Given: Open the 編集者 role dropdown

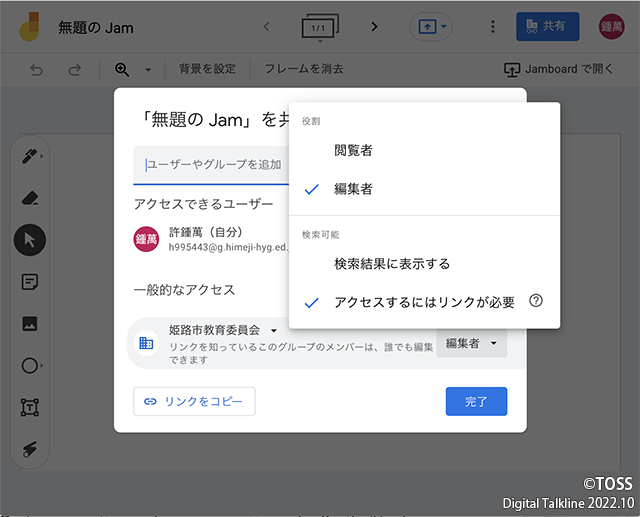Looking at the screenshot, I should coord(471,343).
